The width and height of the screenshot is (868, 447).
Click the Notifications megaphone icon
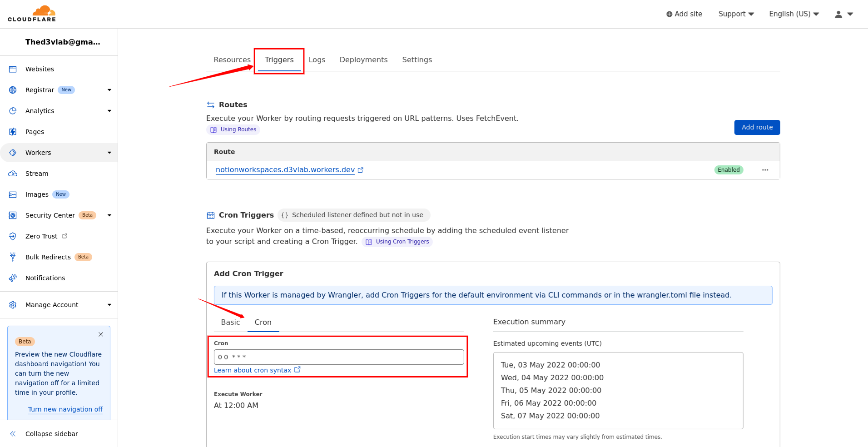coord(13,278)
